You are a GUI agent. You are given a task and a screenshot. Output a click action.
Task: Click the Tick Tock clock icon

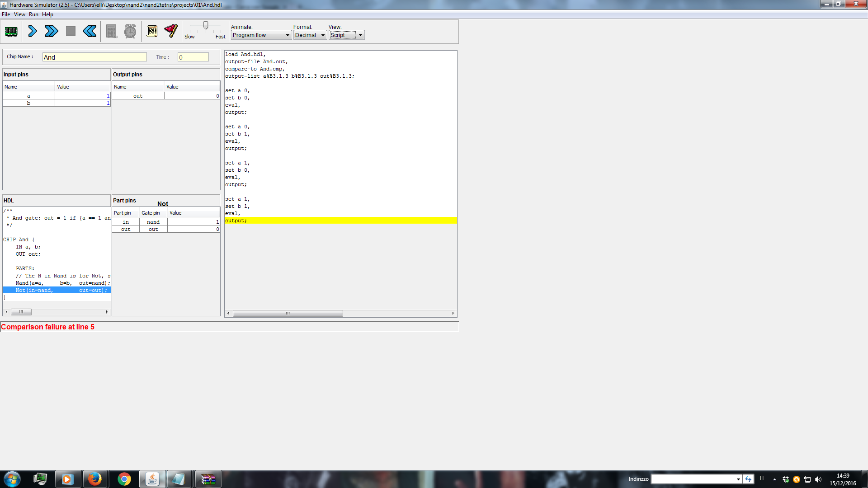coord(130,31)
